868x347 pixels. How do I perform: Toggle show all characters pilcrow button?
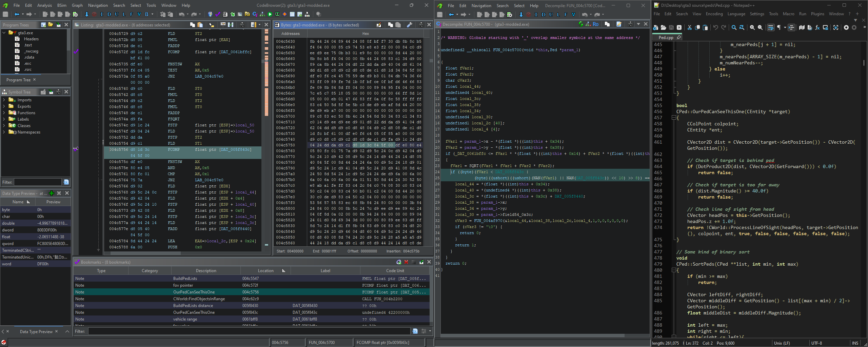pyautogui.click(x=779, y=28)
